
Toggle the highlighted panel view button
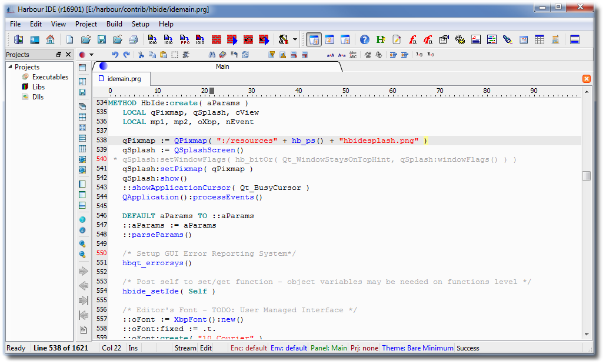tap(314, 40)
